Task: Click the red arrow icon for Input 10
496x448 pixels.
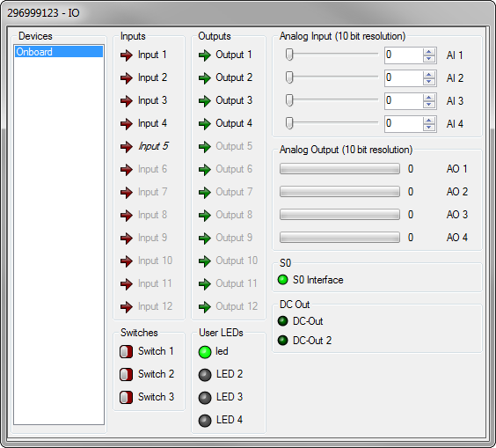Action: [x=127, y=261]
